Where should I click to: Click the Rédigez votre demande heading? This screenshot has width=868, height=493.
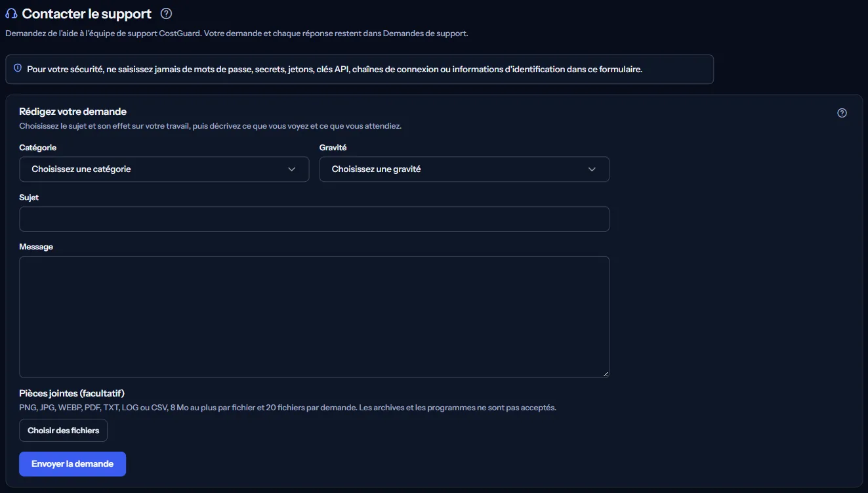pos(73,112)
